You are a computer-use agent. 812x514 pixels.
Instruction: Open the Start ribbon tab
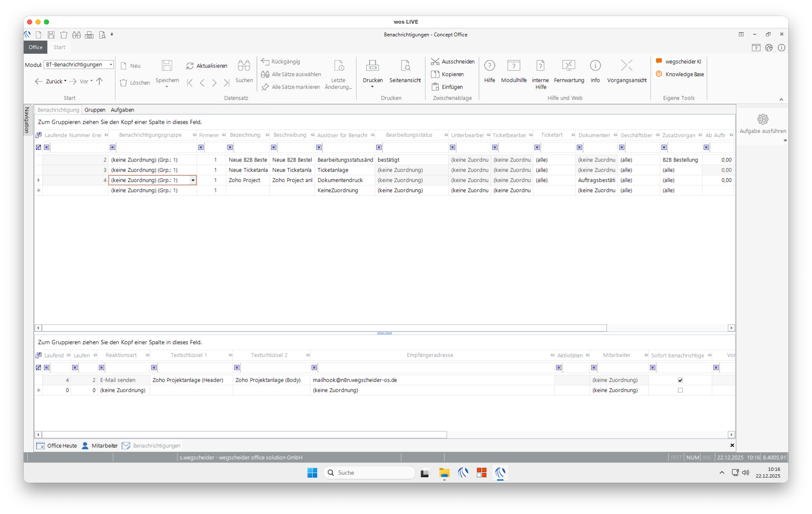pyautogui.click(x=59, y=47)
